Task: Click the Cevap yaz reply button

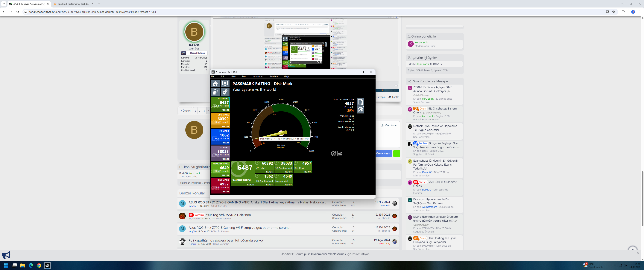Action: (x=383, y=154)
